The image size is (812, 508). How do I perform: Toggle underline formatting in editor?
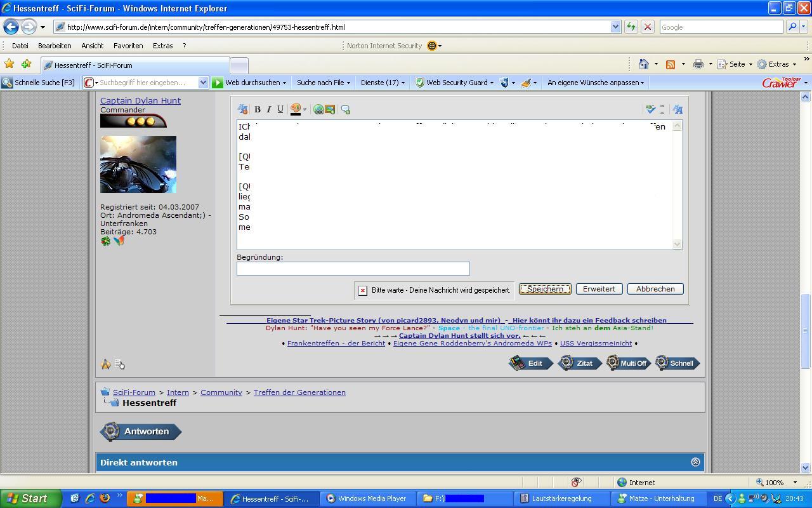[x=280, y=110]
